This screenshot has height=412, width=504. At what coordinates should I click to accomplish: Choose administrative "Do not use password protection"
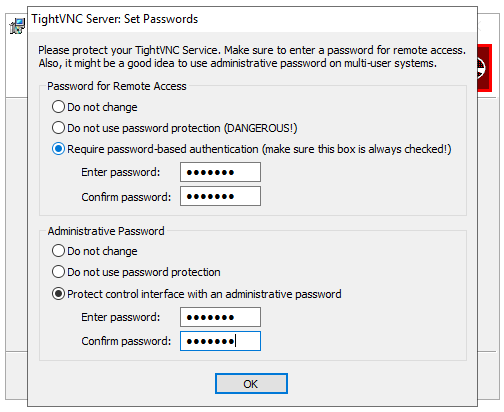(136, 272)
